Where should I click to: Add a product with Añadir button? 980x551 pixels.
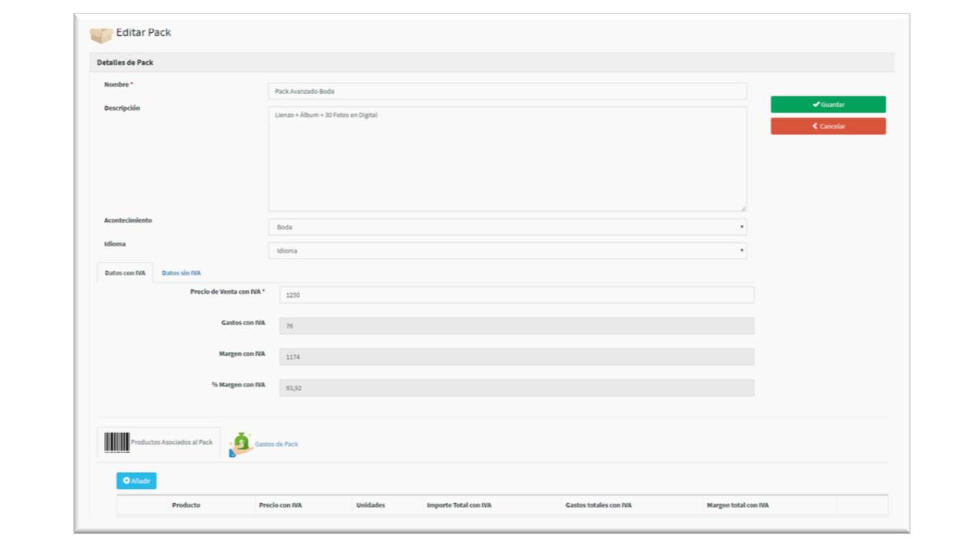click(136, 481)
